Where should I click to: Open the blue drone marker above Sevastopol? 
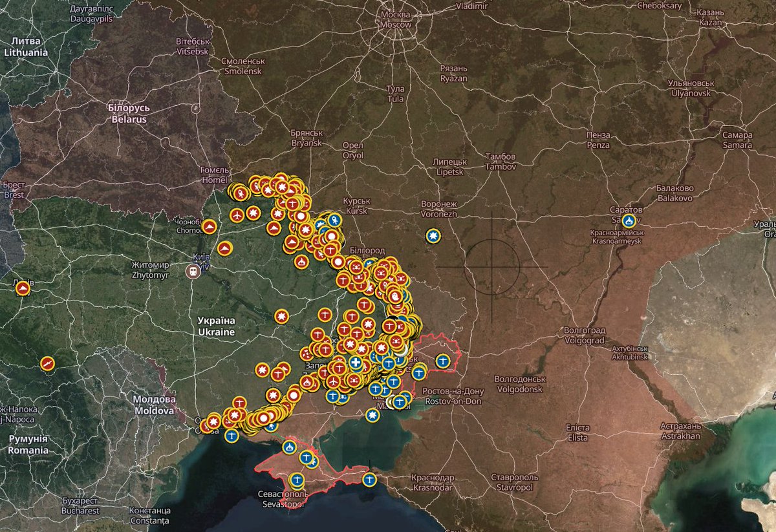[x=297, y=480]
